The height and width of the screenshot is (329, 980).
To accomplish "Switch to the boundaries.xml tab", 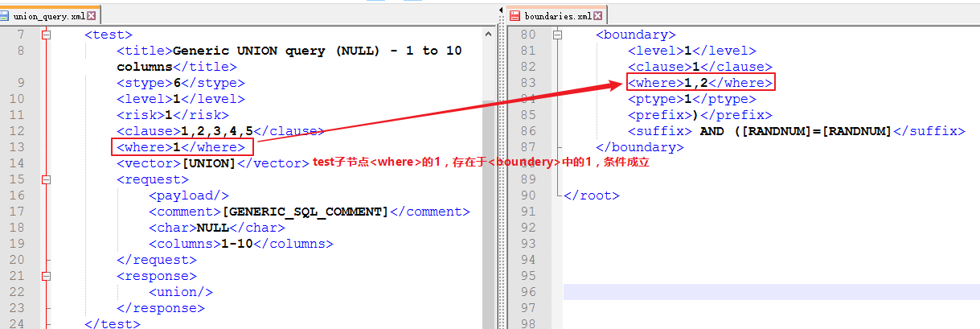I will (556, 15).
